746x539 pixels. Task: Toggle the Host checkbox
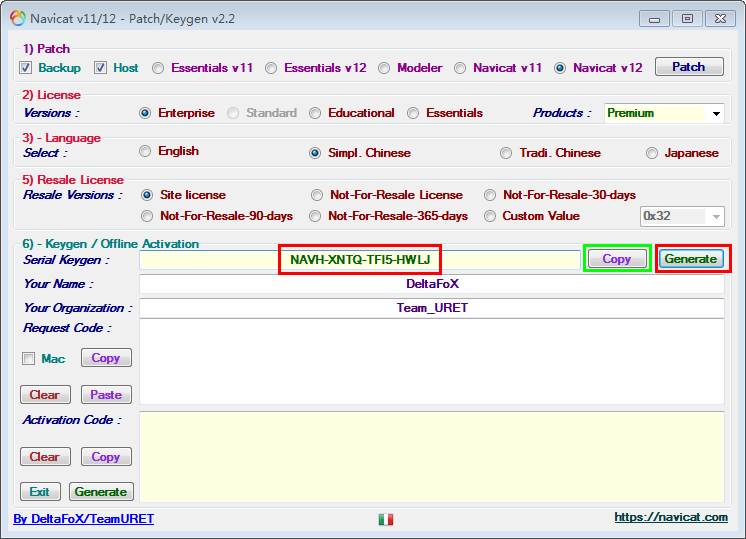[x=100, y=68]
